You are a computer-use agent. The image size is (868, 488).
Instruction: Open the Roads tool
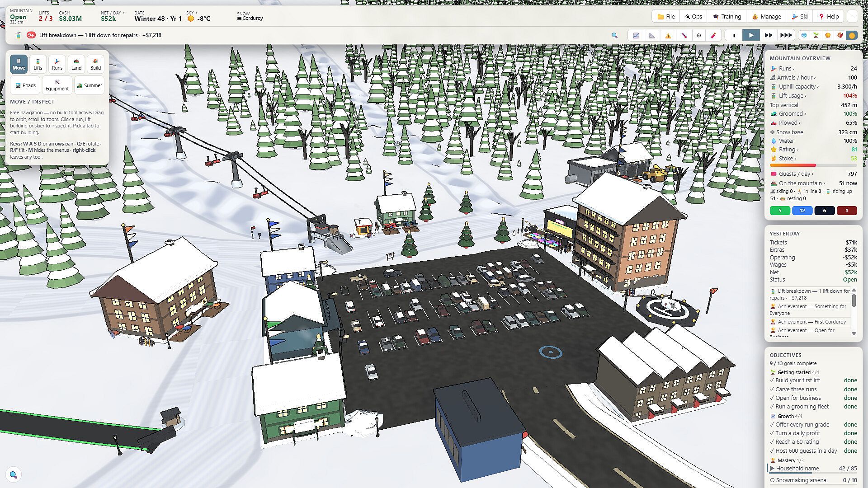[x=25, y=85]
